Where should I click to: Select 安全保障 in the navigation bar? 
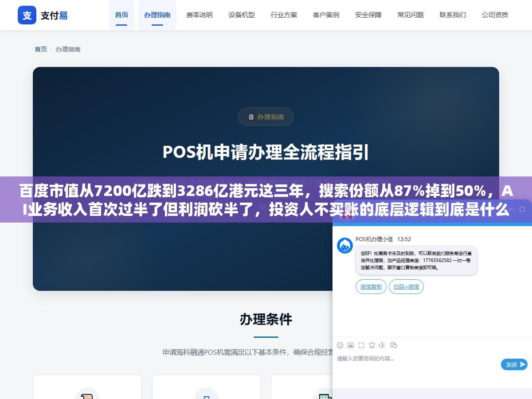coord(368,15)
